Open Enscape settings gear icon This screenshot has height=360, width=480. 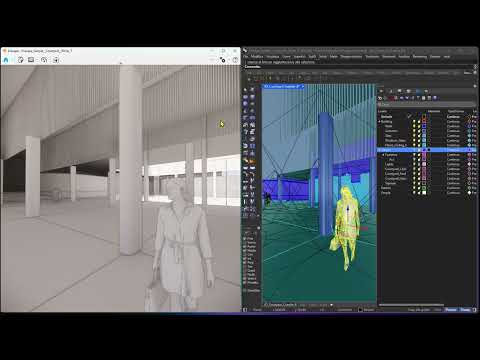point(223,60)
